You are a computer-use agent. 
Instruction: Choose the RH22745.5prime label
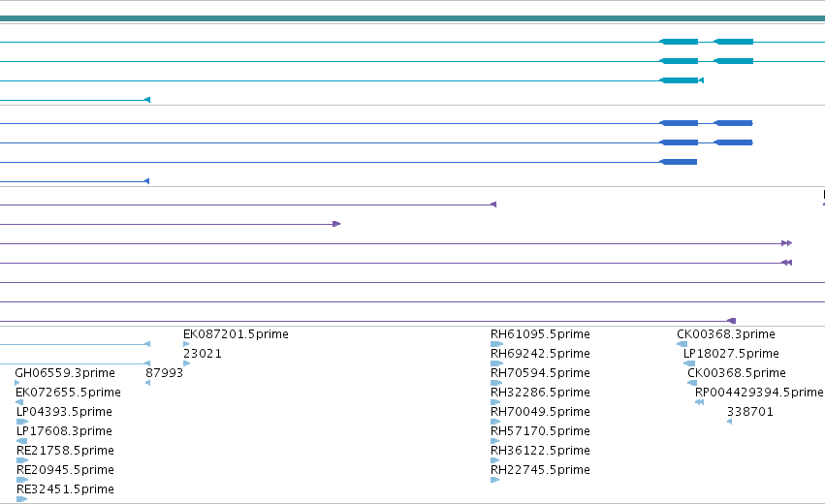tap(540, 470)
